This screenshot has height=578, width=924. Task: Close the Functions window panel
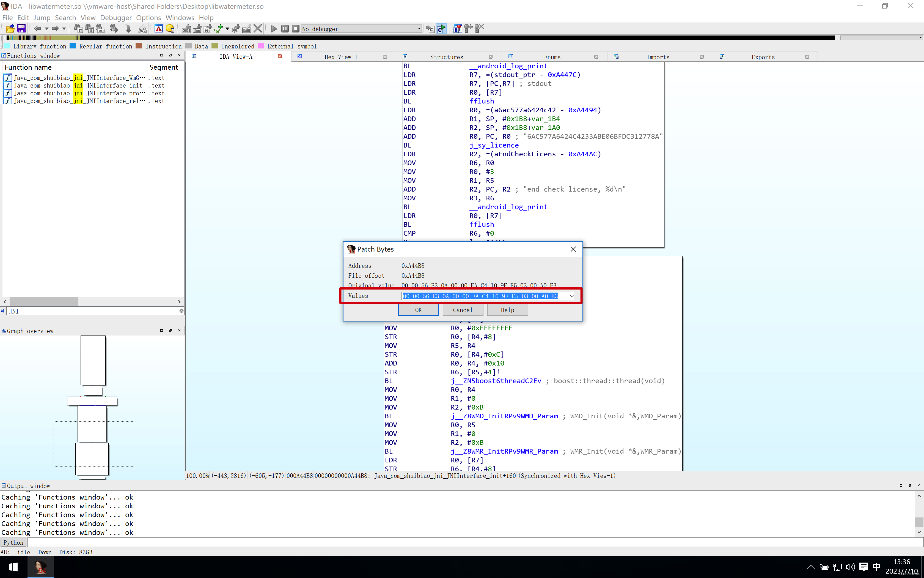(179, 55)
